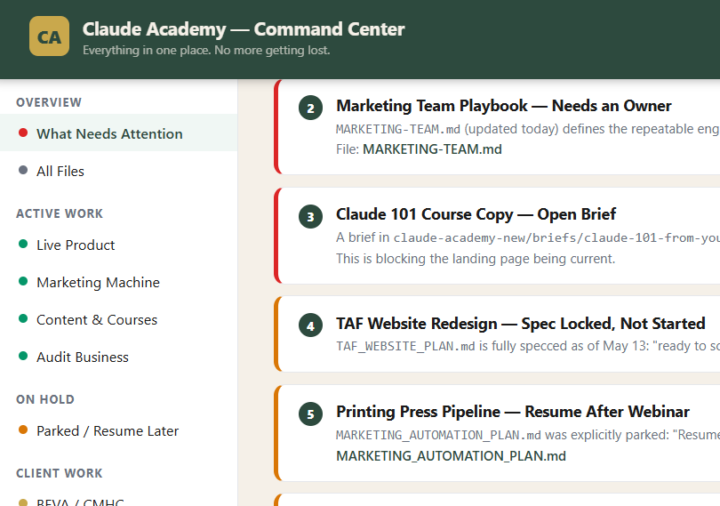The image size is (720, 506).
Task: Click the 'MARKETING-TEAM.md (updated today)' description line
Action: [x=528, y=129]
